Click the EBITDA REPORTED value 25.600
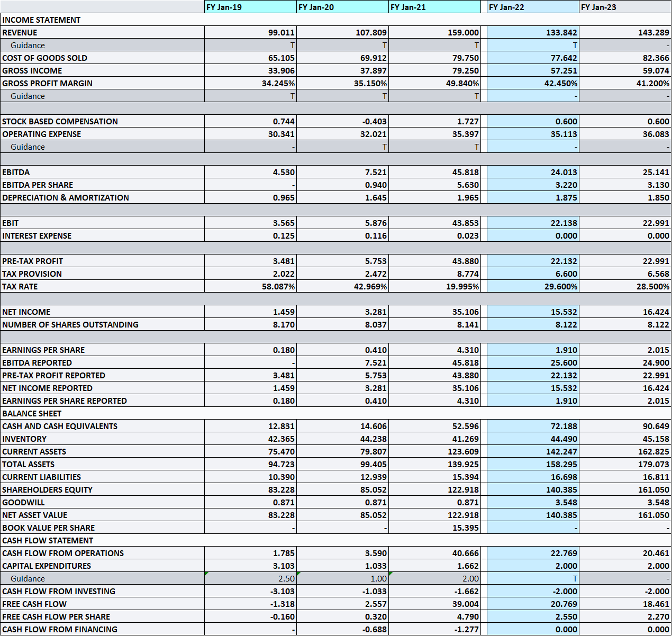 pos(533,362)
